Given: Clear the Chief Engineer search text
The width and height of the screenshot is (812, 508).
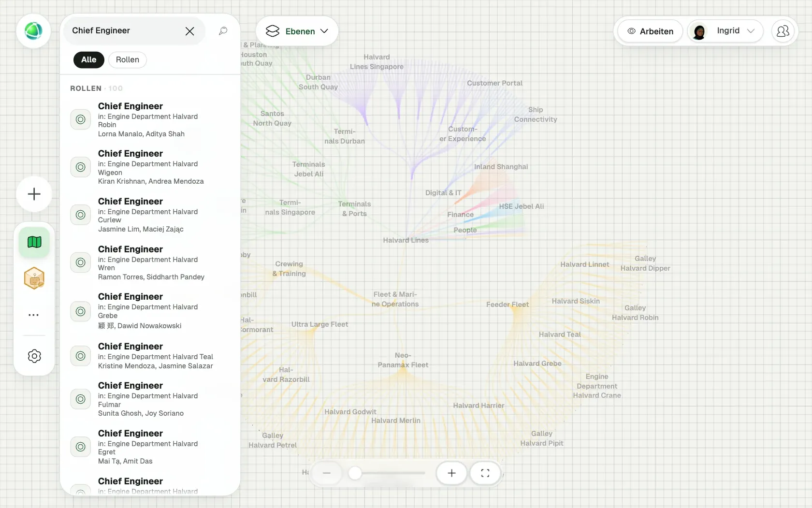Looking at the screenshot, I should (x=189, y=31).
